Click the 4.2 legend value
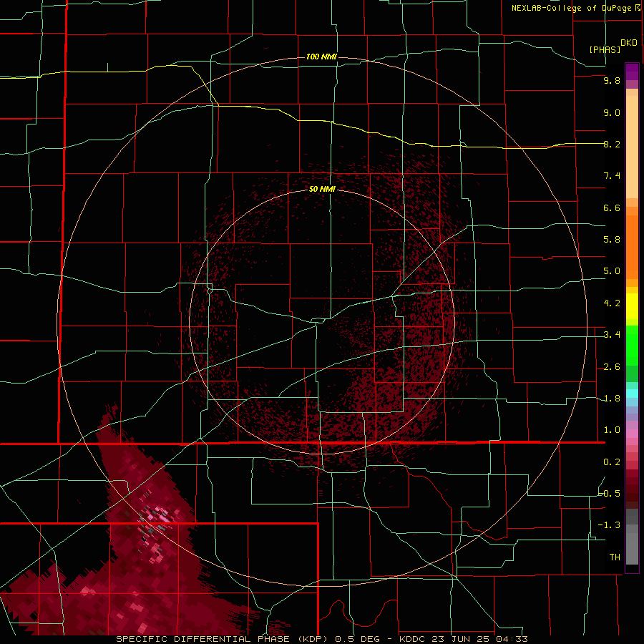 pos(612,303)
